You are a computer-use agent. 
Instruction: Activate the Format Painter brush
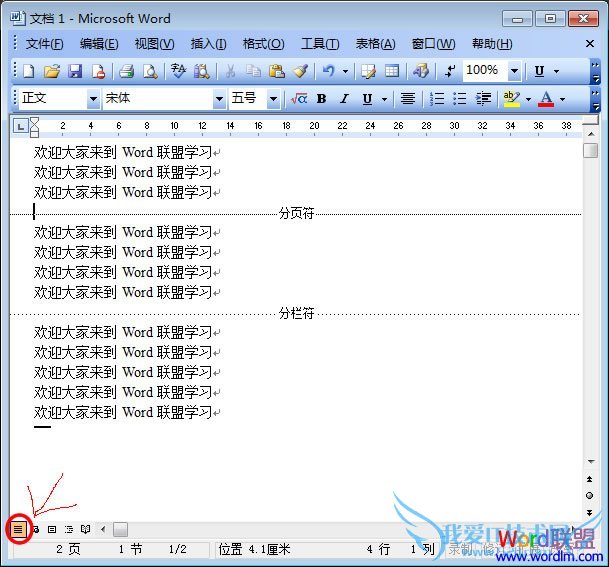pos(300,71)
